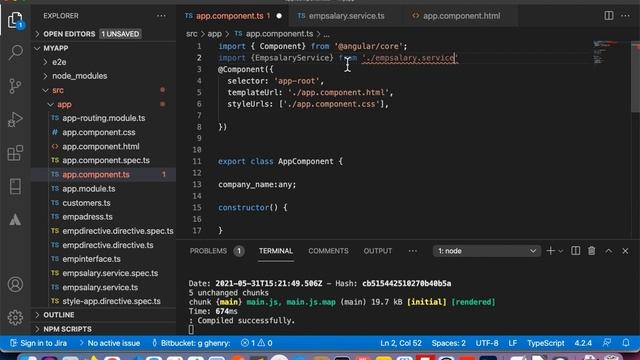The height and width of the screenshot is (360, 640).
Task: Collapse the src folder
Action: pos(104,90)
